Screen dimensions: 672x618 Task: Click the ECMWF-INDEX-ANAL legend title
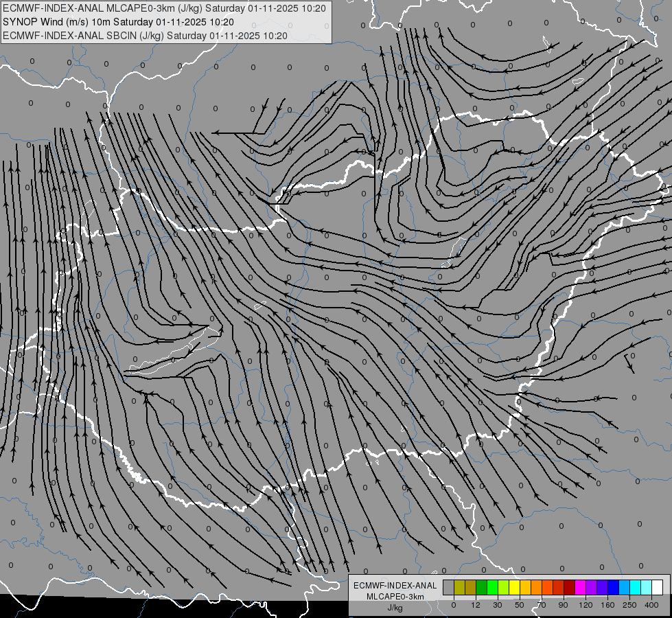coord(395,586)
